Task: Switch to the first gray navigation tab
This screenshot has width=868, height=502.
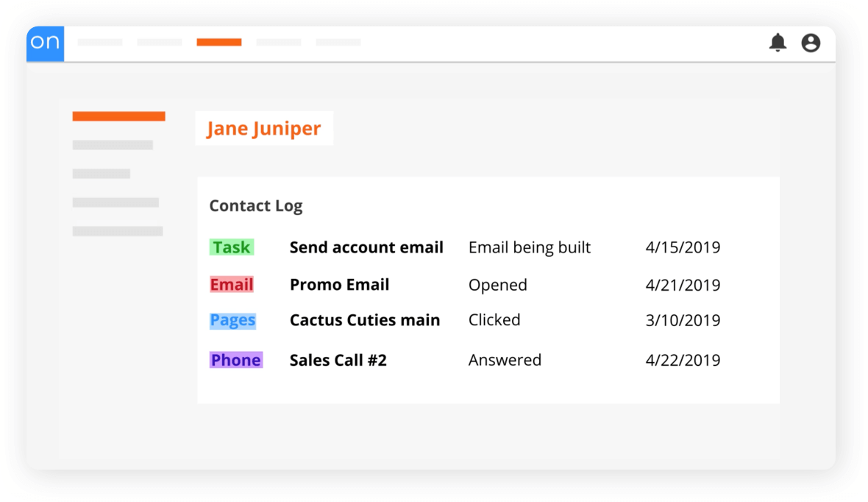Action: [x=100, y=42]
